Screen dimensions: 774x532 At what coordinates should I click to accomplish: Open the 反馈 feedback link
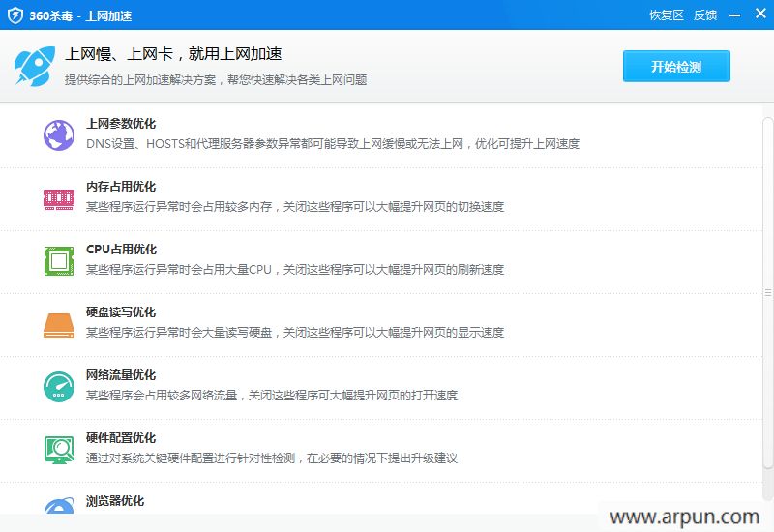(705, 15)
